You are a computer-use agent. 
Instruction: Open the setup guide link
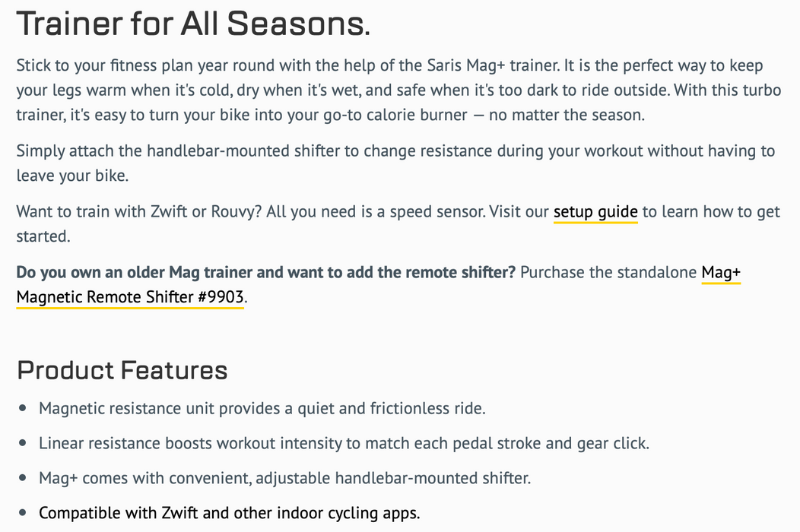595,211
